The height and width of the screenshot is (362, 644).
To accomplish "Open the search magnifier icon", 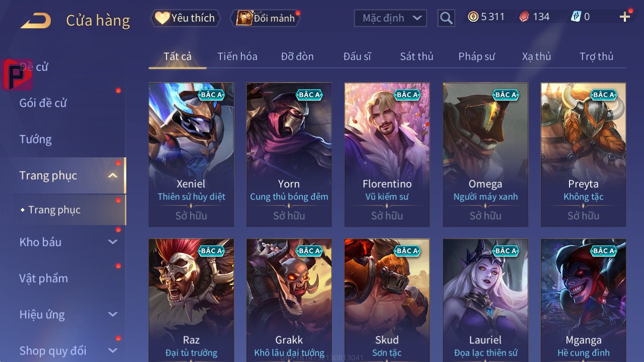I will pos(446,18).
